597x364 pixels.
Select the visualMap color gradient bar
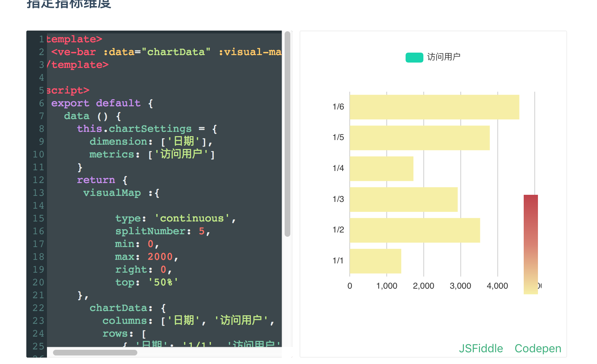coord(530,243)
